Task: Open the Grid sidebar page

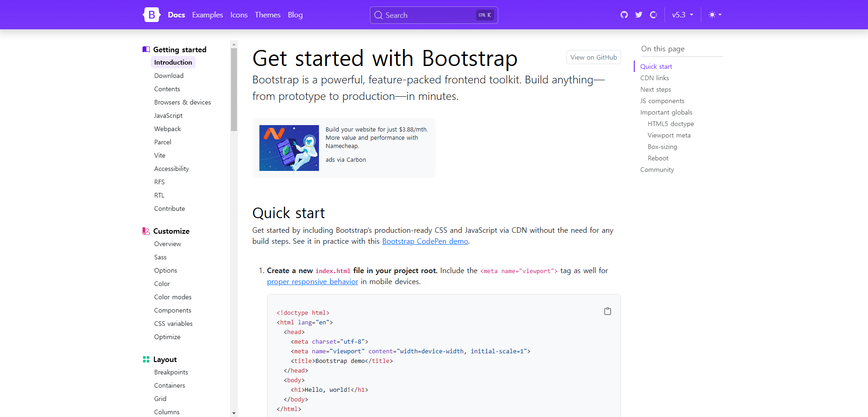Action: click(160, 399)
